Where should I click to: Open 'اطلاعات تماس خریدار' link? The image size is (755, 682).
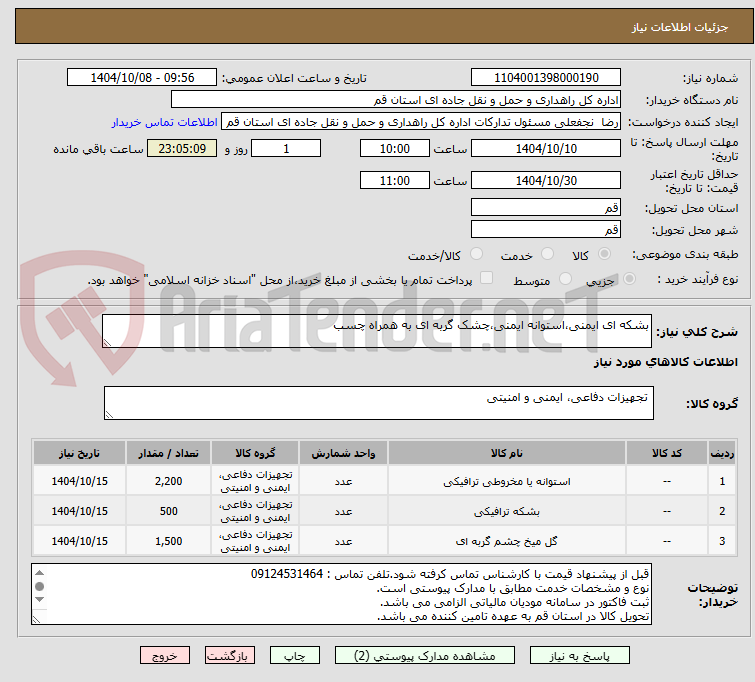point(165,122)
